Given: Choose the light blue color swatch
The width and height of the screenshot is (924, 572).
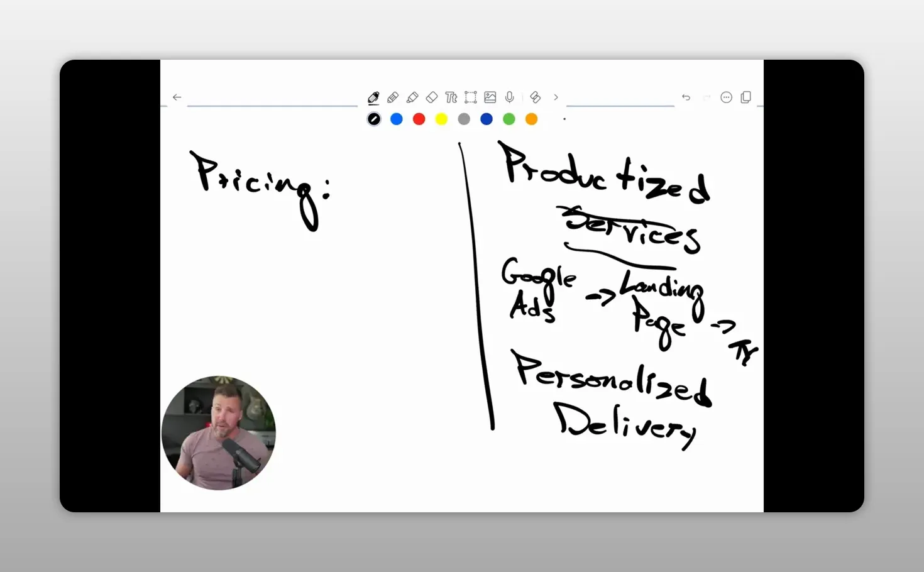Looking at the screenshot, I should click(397, 119).
